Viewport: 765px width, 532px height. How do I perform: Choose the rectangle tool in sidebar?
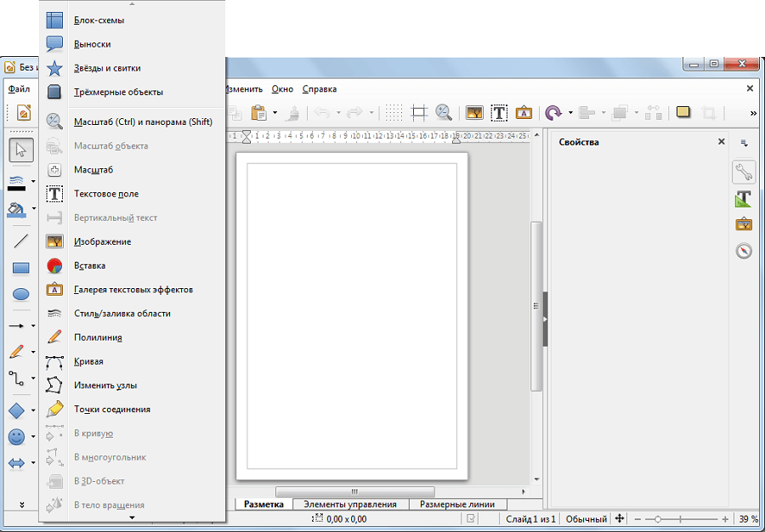(20, 268)
